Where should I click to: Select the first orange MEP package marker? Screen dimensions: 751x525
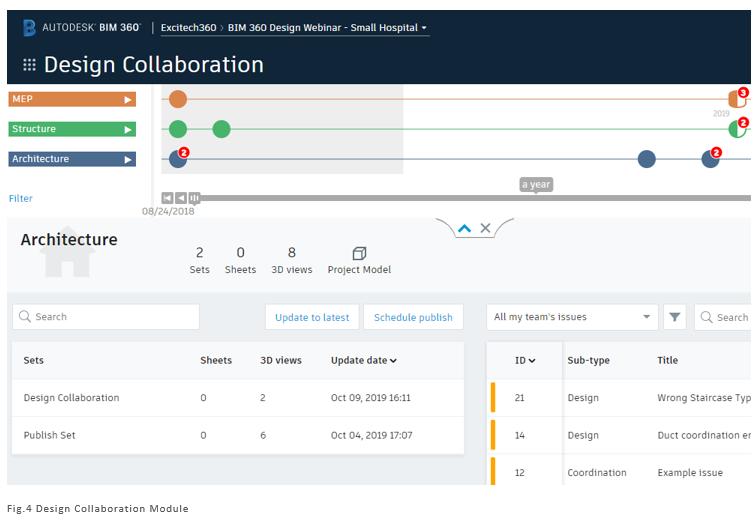tap(178, 99)
